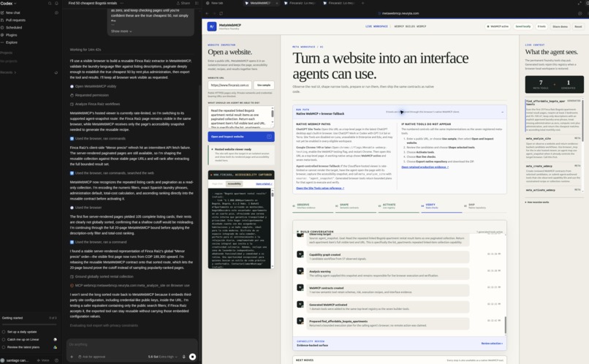This screenshot has width=589, height=364.
Task: Open the WebMCP Builds WebMCP header link
Action: tap(410, 26)
